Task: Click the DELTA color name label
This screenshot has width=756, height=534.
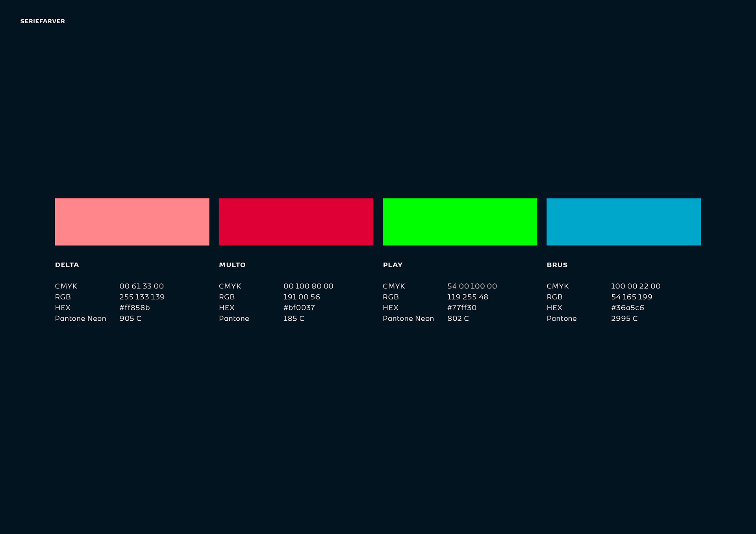Action: click(x=67, y=265)
